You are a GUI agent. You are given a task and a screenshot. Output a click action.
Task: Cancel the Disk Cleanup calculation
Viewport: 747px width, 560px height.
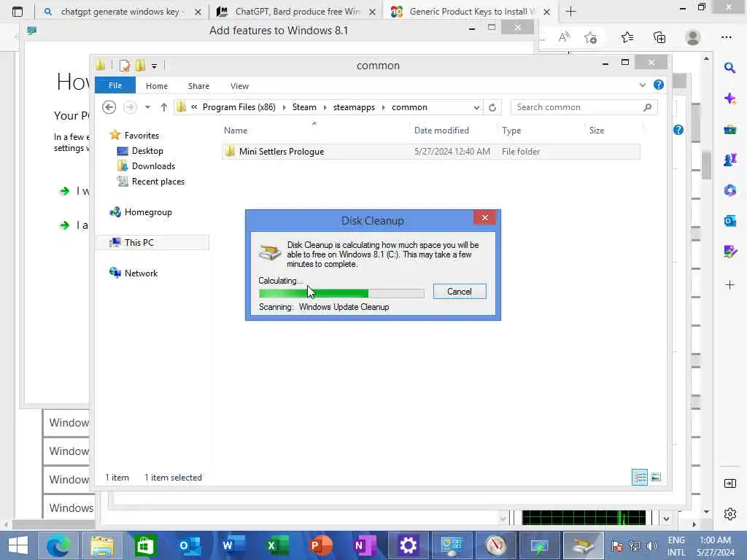pos(460,292)
